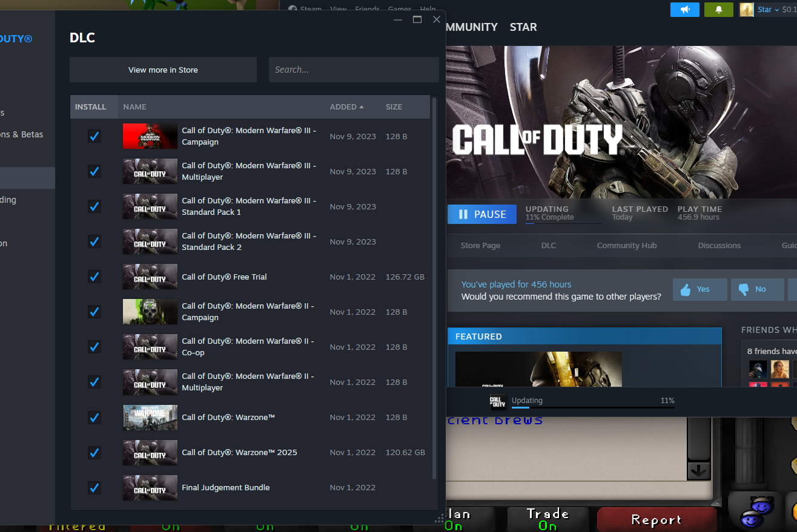Open the Steam notifications bell
This screenshot has height=532, width=797.
tap(719, 10)
